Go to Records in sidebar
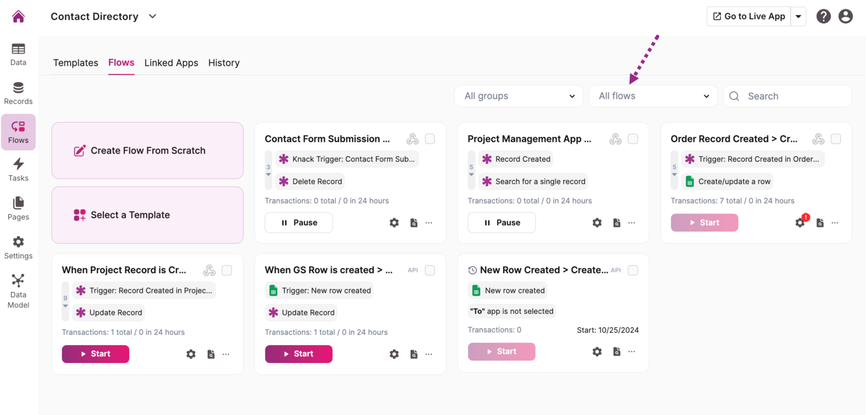Screen dimensions: 868x415 19,93
